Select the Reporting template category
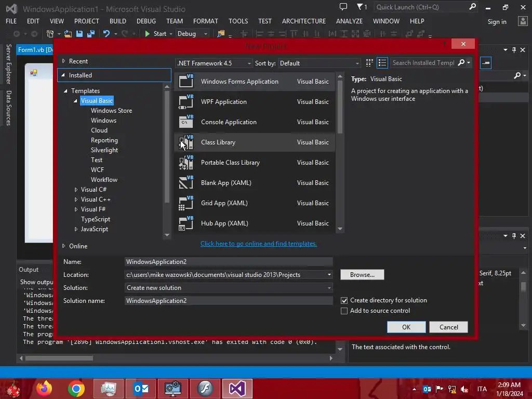This screenshot has height=399, width=532. click(x=104, y=140)
